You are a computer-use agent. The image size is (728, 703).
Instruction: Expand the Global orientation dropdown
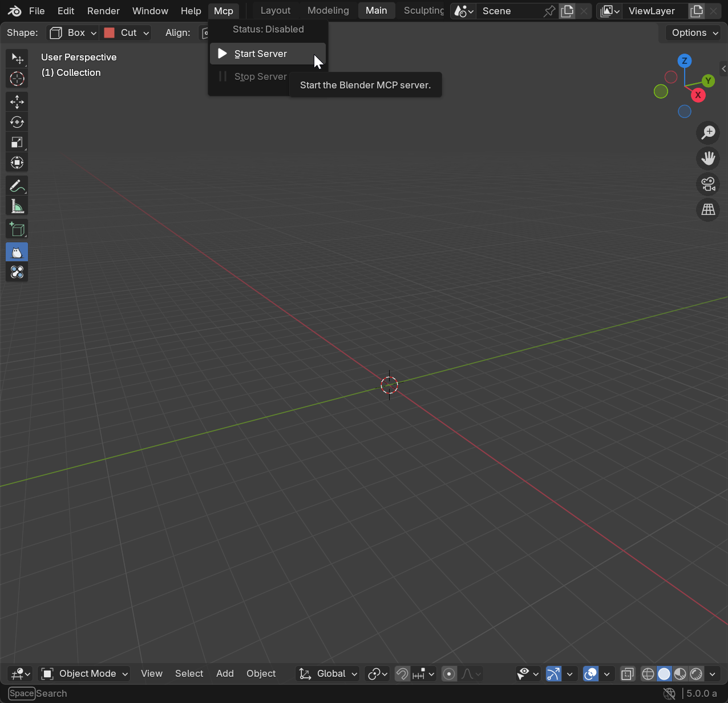[329, 674]
